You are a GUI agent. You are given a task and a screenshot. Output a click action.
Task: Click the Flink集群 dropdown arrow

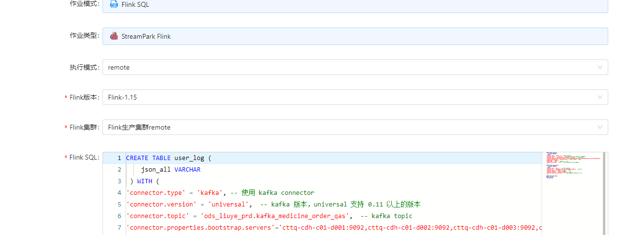pyautogui.click(x=600, y=127)
